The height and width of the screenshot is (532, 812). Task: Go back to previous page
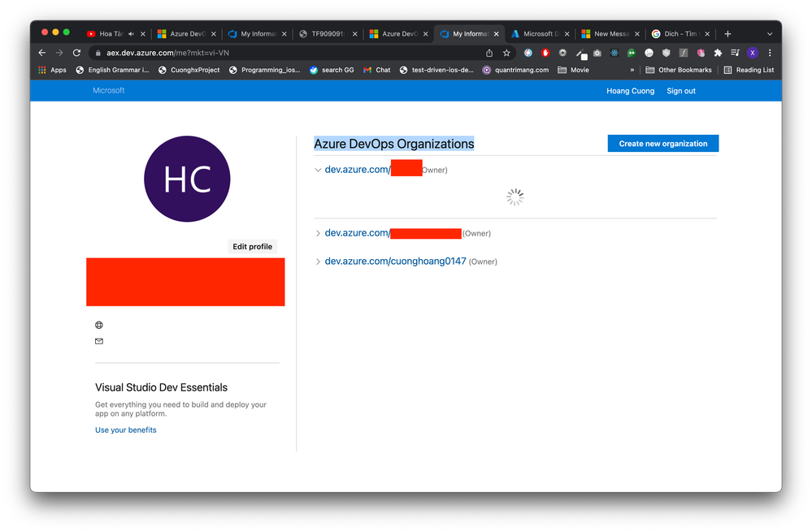point(42,53)
